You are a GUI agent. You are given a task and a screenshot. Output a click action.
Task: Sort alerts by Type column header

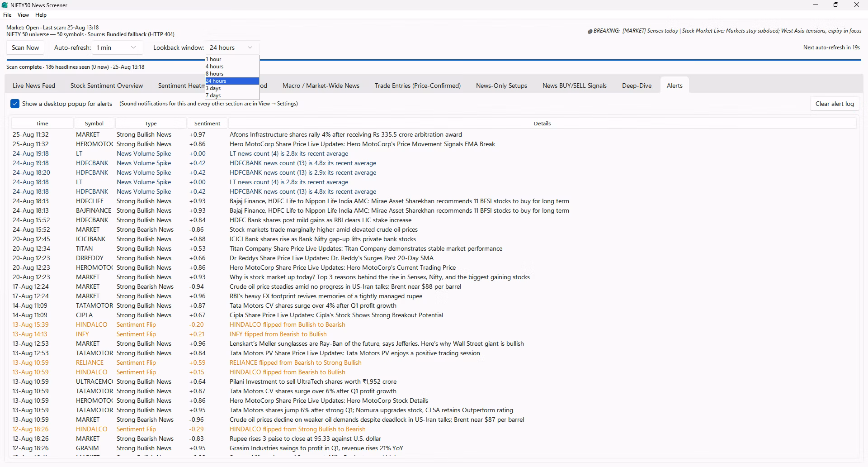pos(151,123)
